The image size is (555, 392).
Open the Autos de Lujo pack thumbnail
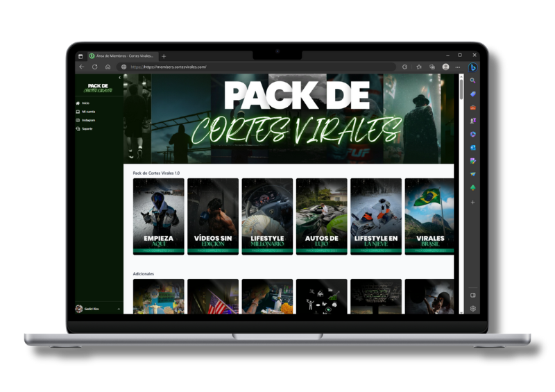point(321,216)
